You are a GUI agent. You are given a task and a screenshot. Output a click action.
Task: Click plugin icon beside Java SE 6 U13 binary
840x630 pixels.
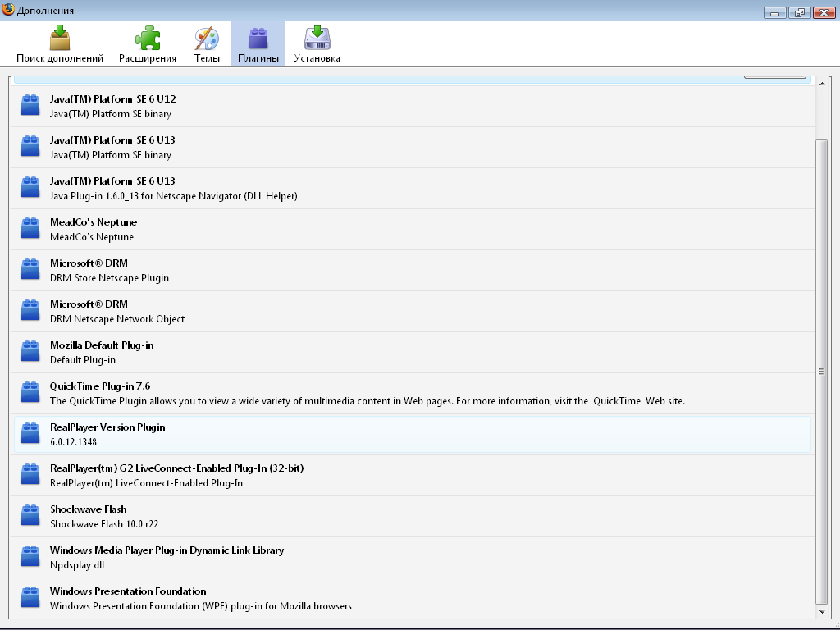(30, 146)
